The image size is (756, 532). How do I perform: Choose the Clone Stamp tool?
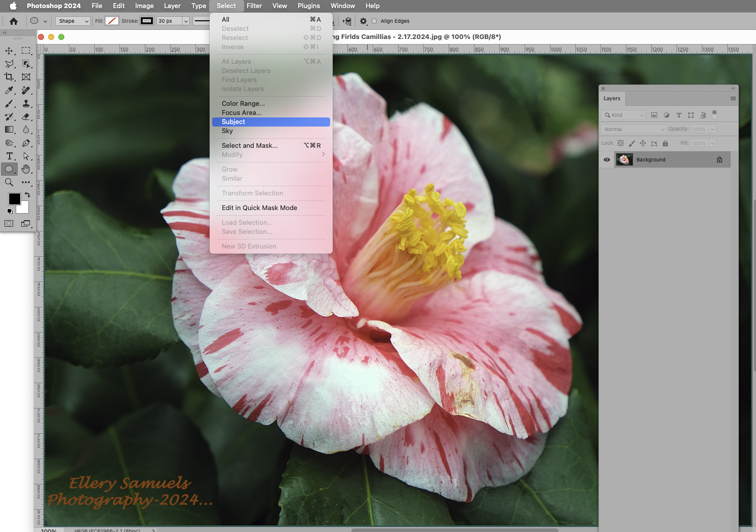click(x=26, y=103)
